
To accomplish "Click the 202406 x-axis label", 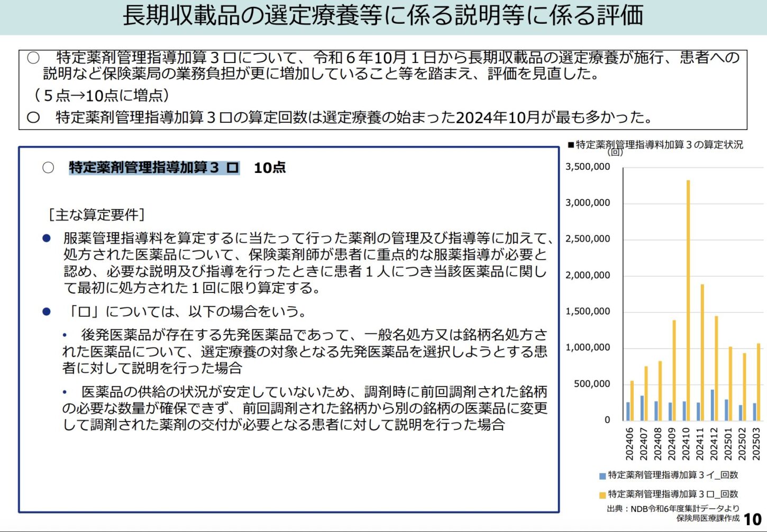I will click(629, 444).
